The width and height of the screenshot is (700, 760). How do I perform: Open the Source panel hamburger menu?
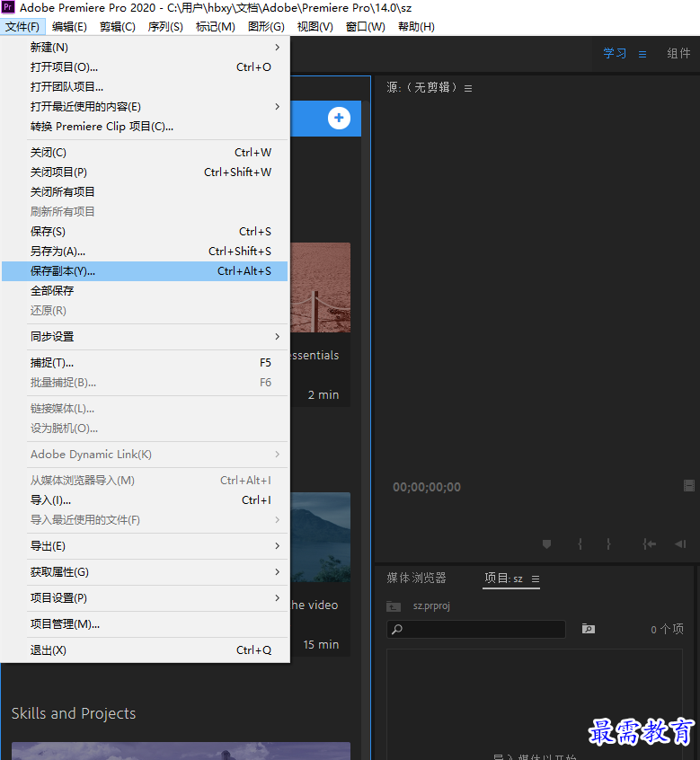468,88
